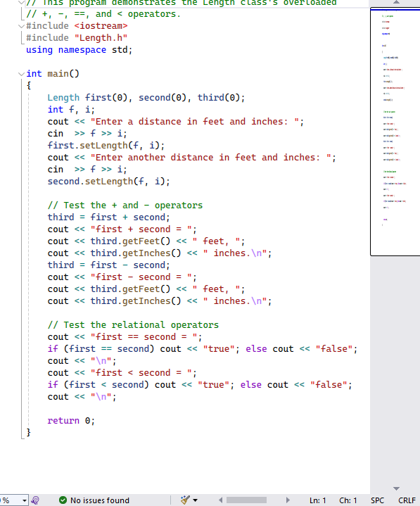Open the zoom percentage dropdown
Screen dimensions: 420x506
[x=24, y=500]
